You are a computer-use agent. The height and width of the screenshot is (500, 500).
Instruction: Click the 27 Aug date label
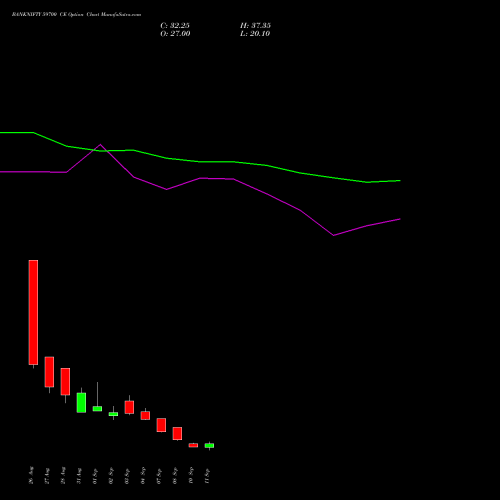[x=48, y=475]
